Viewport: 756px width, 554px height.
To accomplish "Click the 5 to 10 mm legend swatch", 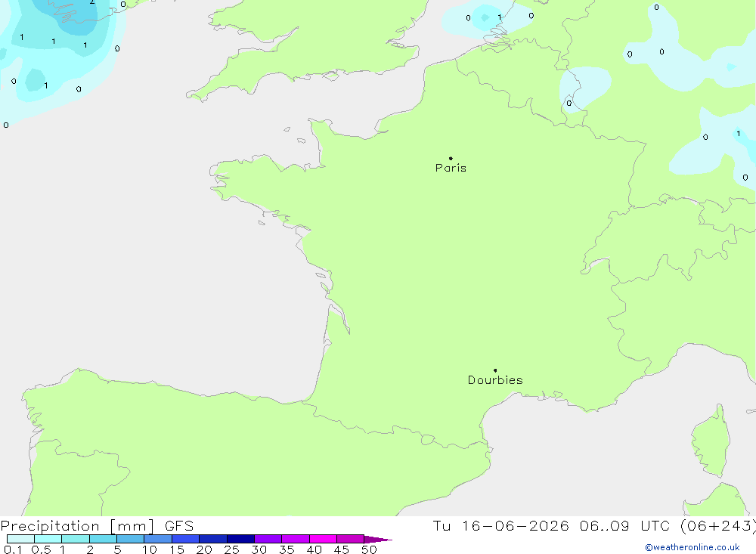I will (130, 539).
